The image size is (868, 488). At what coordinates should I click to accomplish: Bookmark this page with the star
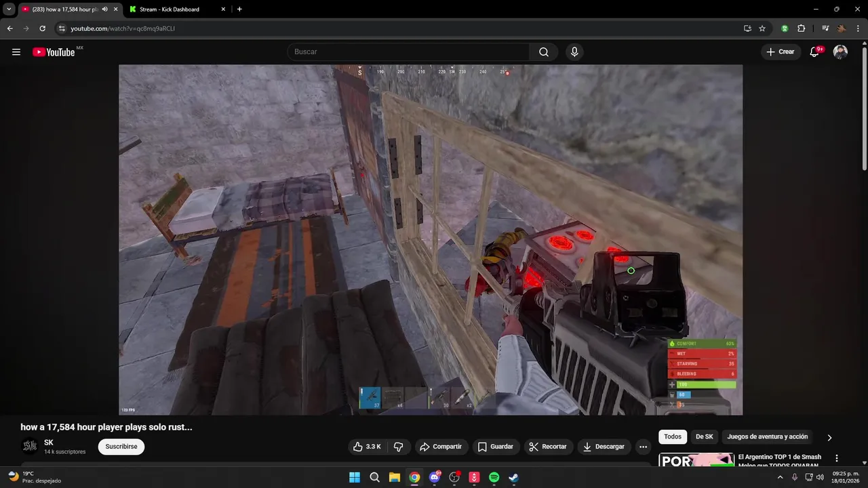(762, 28)
